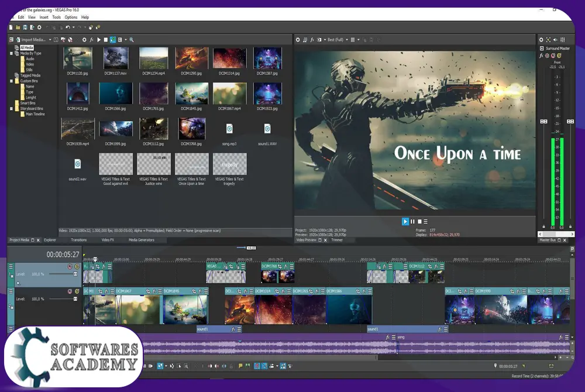Select DCIM1290.jpg thumbnail in media bin
Viewport: 585px width, 392px height.
click(x=191, y=58)
